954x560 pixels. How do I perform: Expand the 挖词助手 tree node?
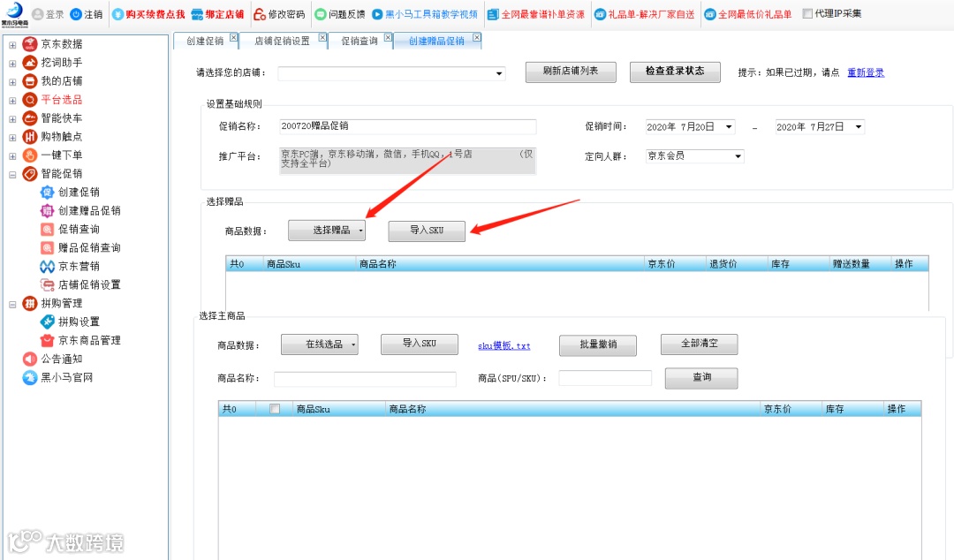coord(12,63)
